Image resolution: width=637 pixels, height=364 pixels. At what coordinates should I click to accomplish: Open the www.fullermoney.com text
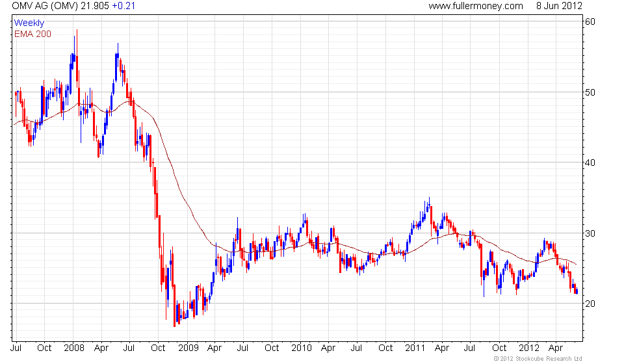pyautogui.click(x=476, y=6)
